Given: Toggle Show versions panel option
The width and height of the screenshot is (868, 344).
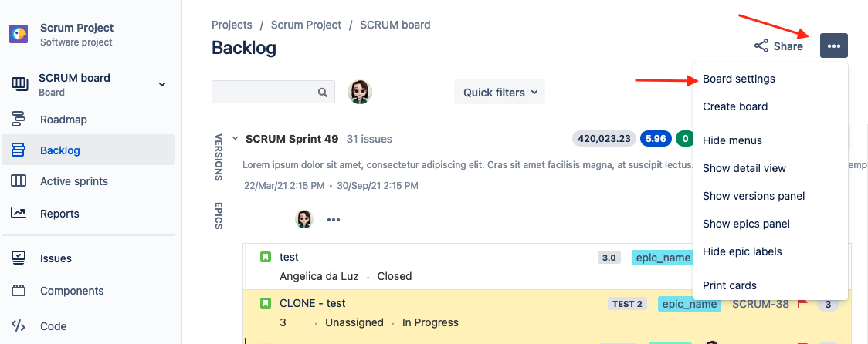Looking at the screenshot, I should click(x=754, y=196).
